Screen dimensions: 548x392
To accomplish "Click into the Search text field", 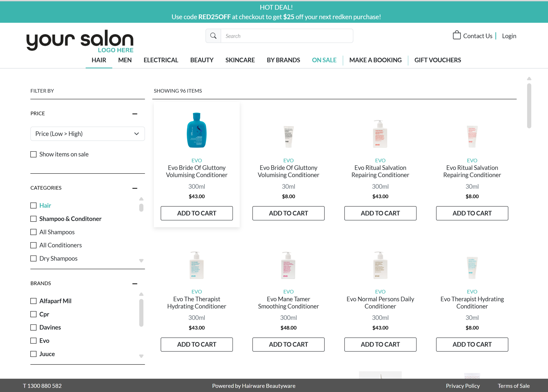I will 287,36.
